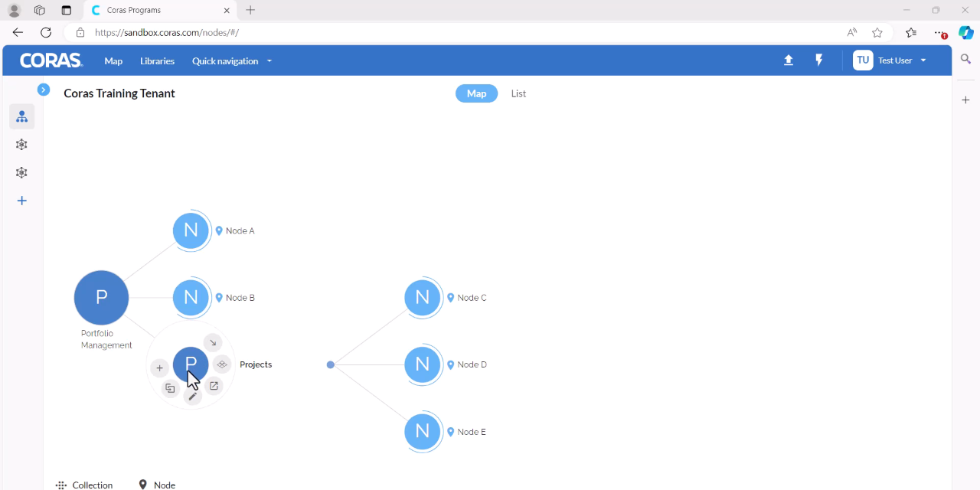The image size is (980, 490).
Task: Click the diagonal arrow icon above Projects
Action: (x=213, y=342)
